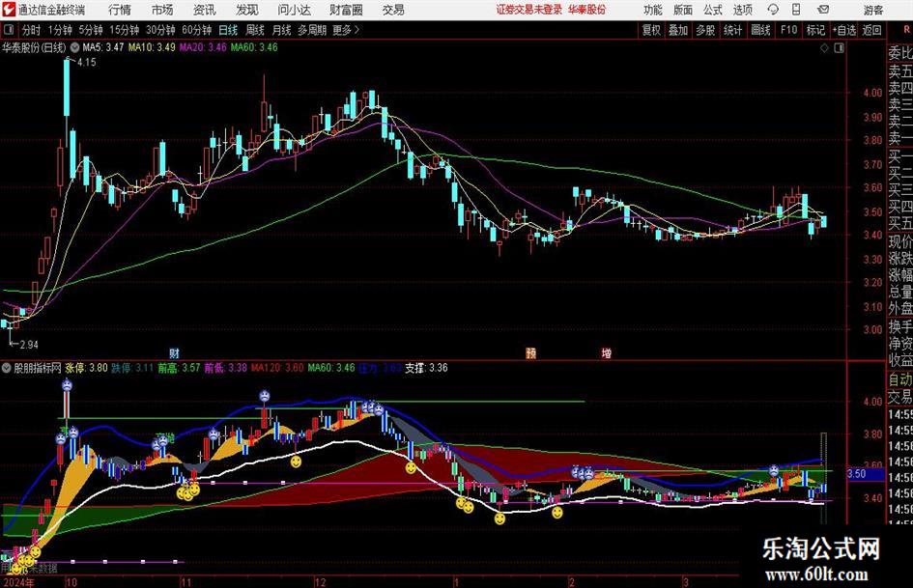
Task: Click the R button at top right
Action: (907, 30)
